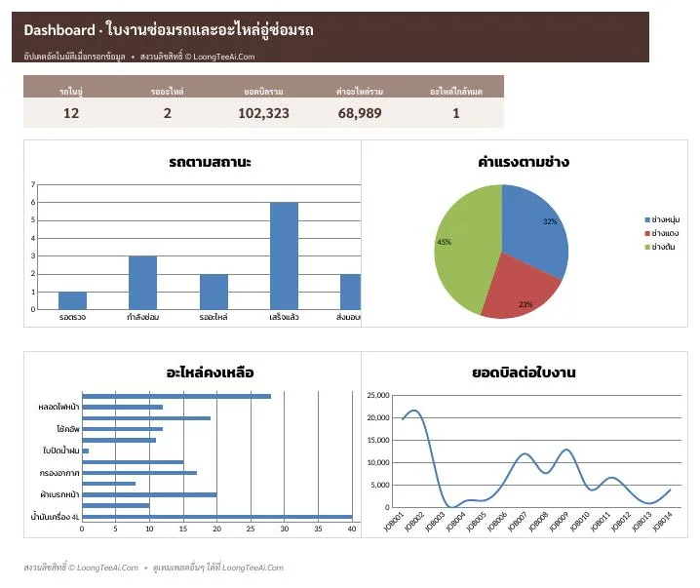The height and width of the screenshot is (588, 700).
Task: Select the short ใบปัดน้ำฝน stock bar
Action: coord(85,451)
